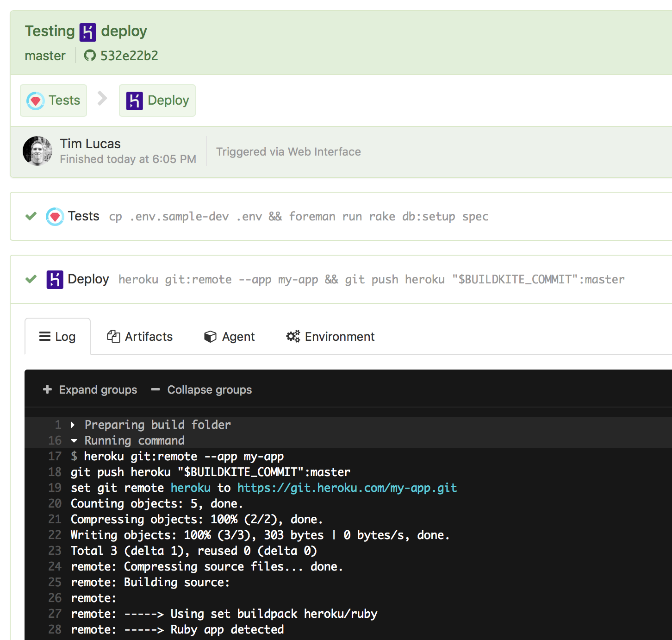672x640 pixels.
Task: Click Tim Lucas's avatar photo
Action: point(37,151)
